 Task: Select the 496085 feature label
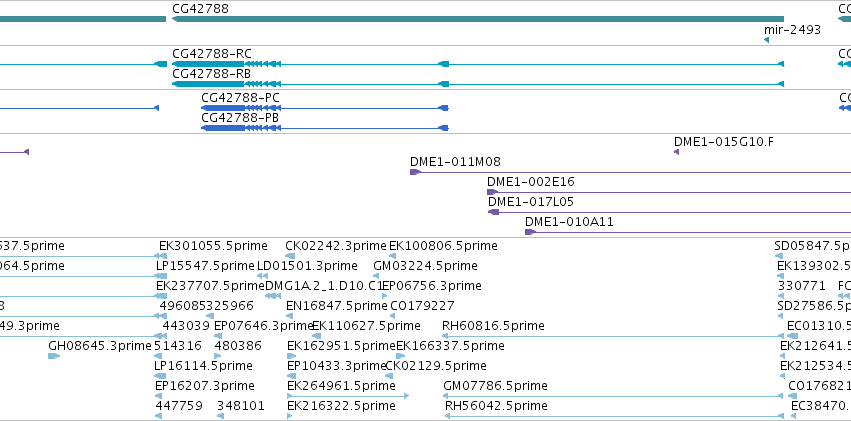click(183, 306)
